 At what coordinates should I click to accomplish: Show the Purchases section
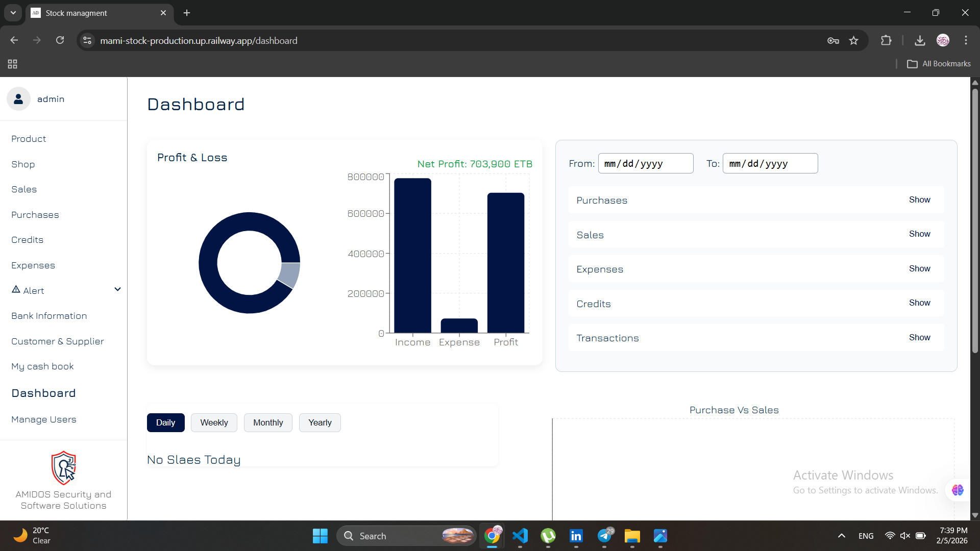(x=919, y=199)
